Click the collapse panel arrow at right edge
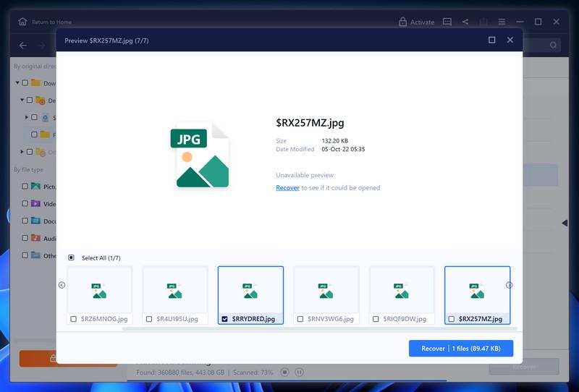579x392 pixels. 565,223
